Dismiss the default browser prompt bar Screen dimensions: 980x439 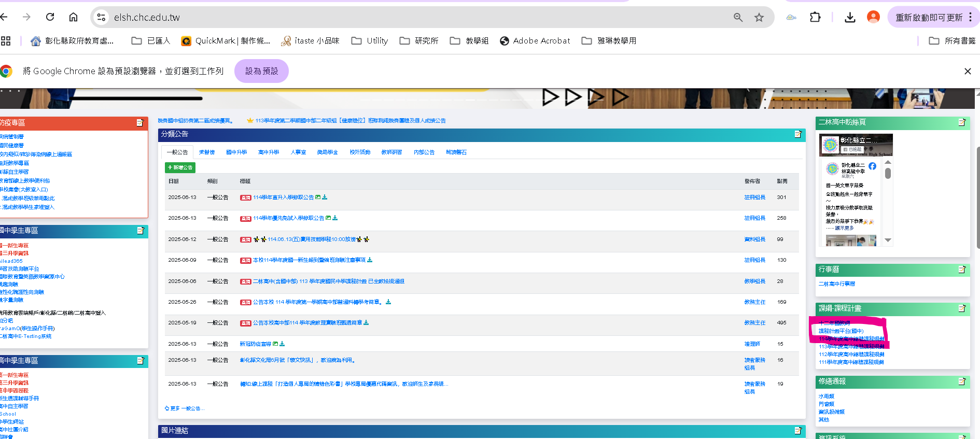(967, 72)
